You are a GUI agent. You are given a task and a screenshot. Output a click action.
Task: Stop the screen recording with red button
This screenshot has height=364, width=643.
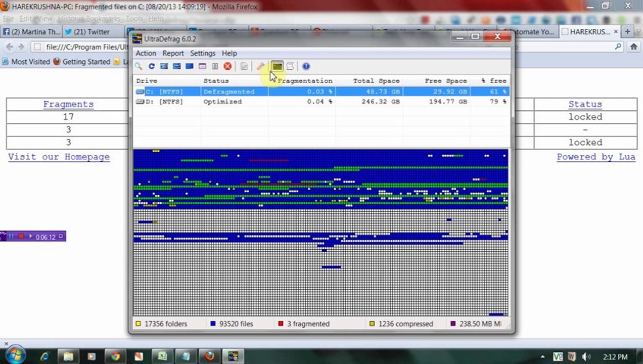click(x=21, y=236)
